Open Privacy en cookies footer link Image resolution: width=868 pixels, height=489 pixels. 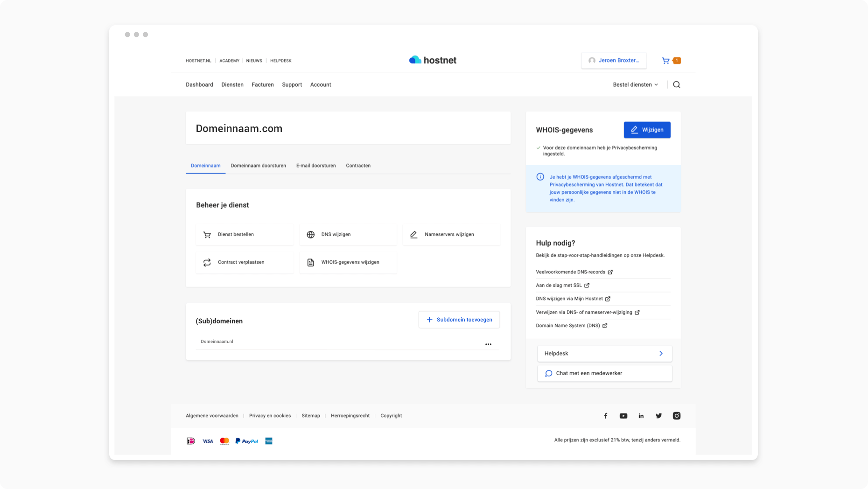tap(270, 416)
